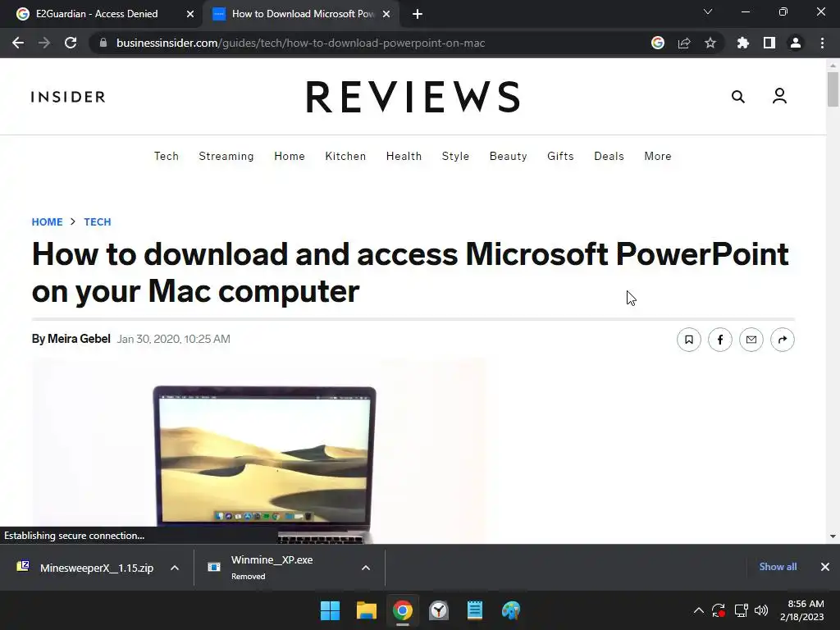Click the Google icon in the address bar

[x=658, y=43]
